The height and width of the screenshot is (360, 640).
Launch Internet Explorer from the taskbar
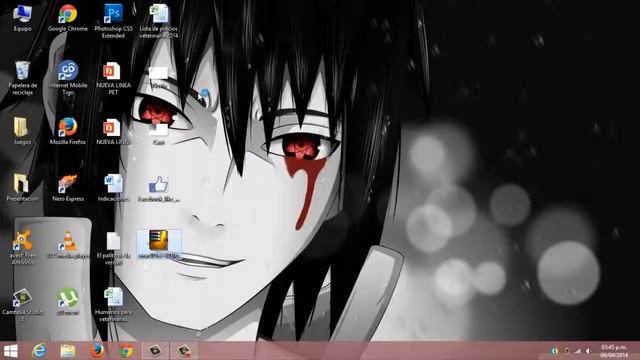pyautogui.click(x=39, y=351)
